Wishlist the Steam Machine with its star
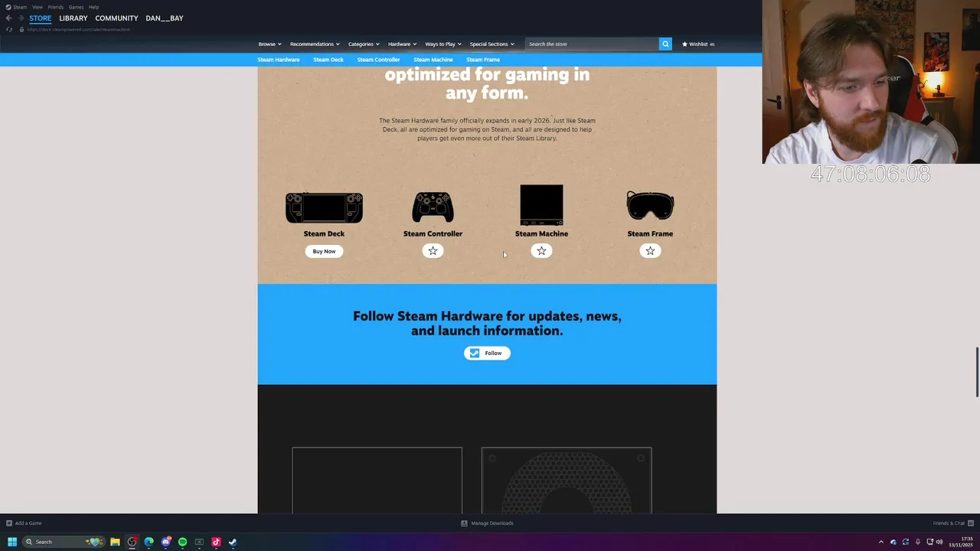Image resolution: width=980 pixels, height=551 pixels. (541, 251)
